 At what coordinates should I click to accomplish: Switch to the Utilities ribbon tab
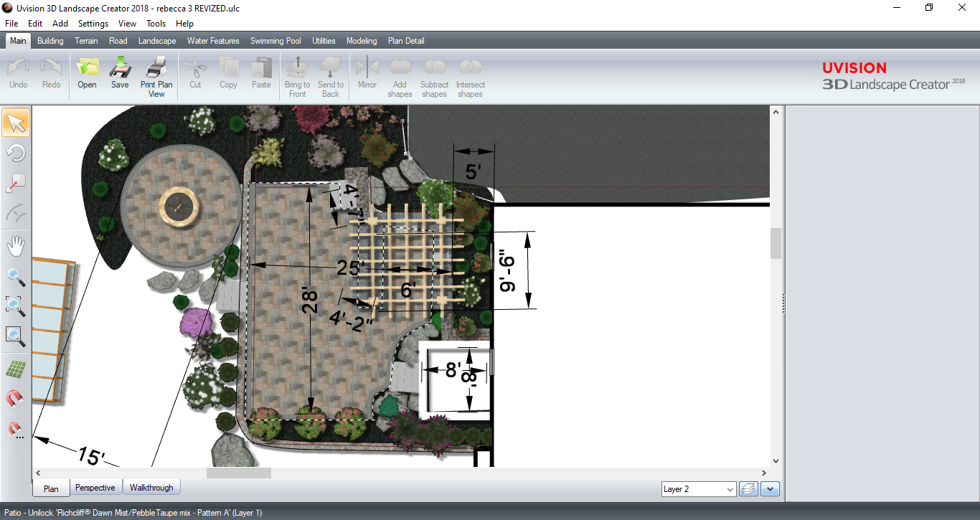[x=324, y=41]
